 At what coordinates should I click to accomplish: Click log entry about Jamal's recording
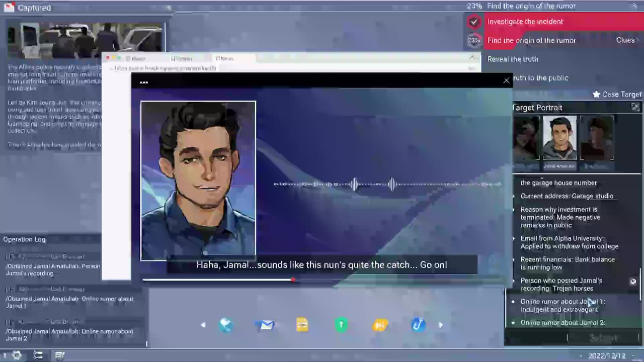pos(53,269)
